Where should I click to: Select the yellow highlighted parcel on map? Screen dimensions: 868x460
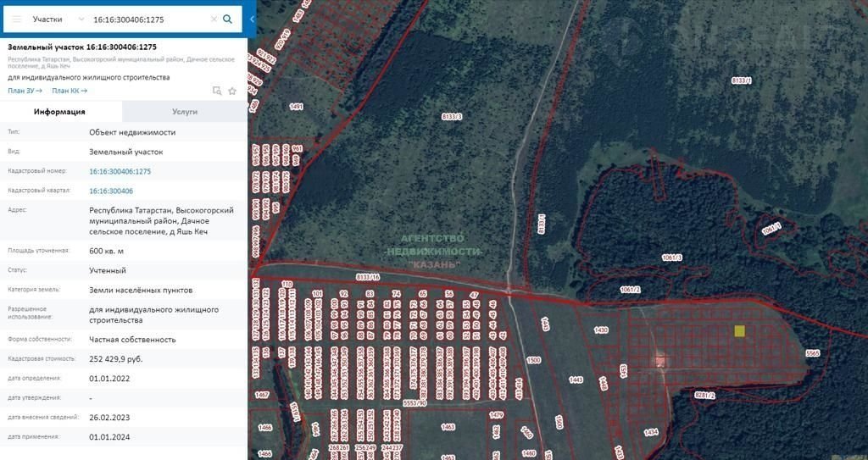coord(739,331)
